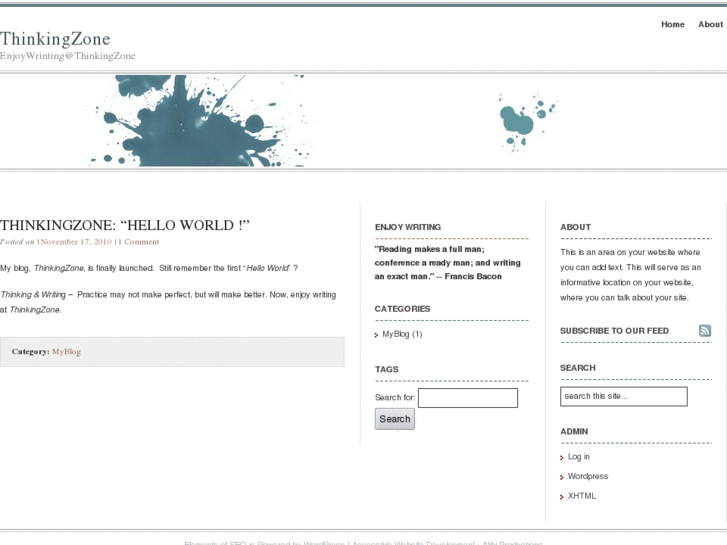Viewport: 727px width, 545px height.
Task: Open the Wordpress admin link
Action: pyautogui.click(x=588, y=476)
